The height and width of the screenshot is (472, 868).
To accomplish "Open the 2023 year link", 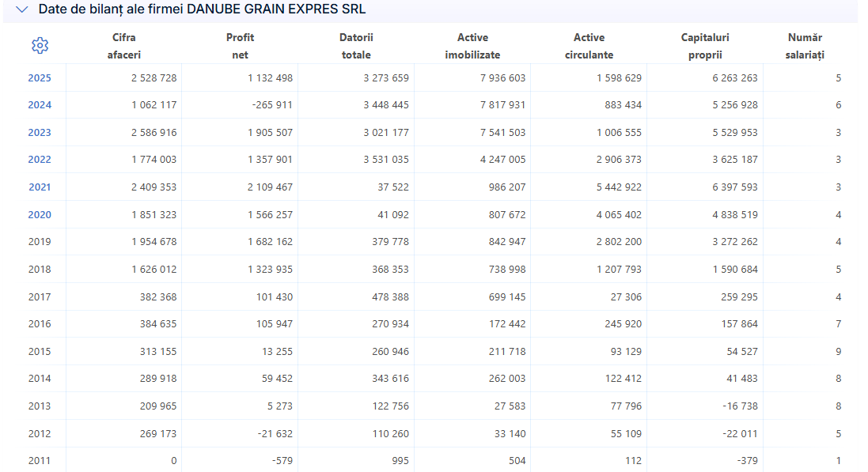I will point(40,133).
